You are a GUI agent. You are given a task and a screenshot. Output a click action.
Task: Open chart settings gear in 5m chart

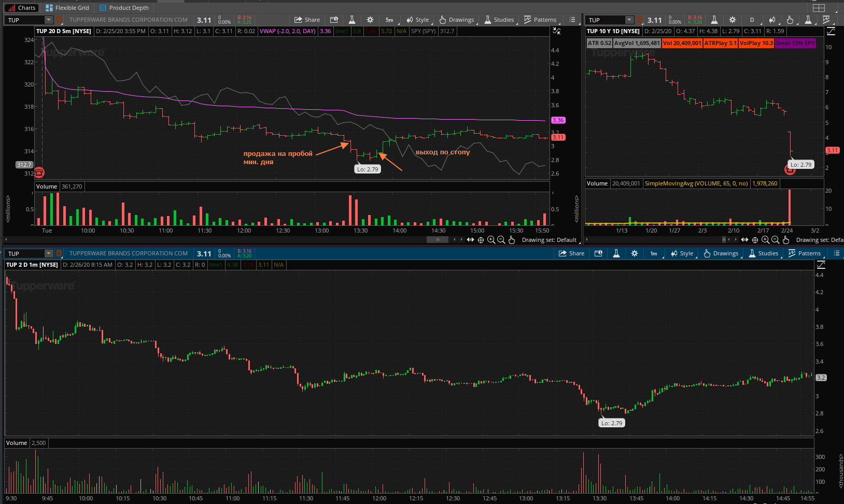pos(370,20)
